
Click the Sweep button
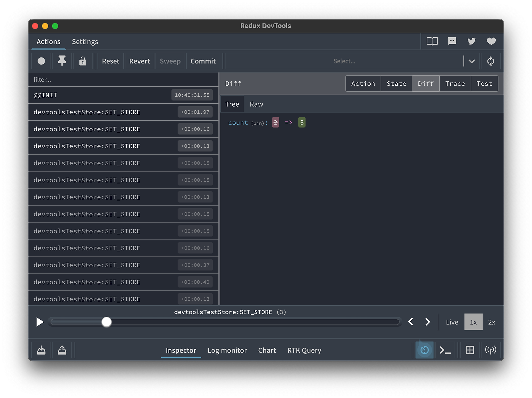coord(170,61)
